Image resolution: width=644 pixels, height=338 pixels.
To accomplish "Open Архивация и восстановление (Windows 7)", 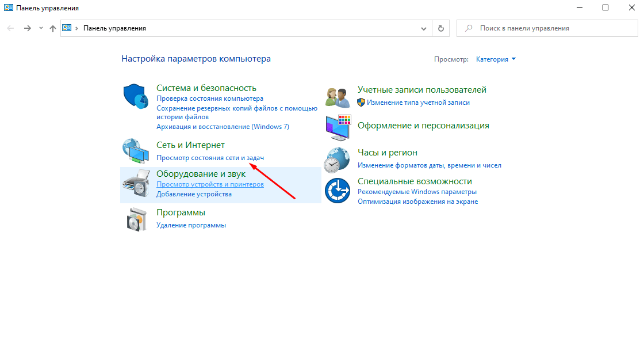I will 223,126.
